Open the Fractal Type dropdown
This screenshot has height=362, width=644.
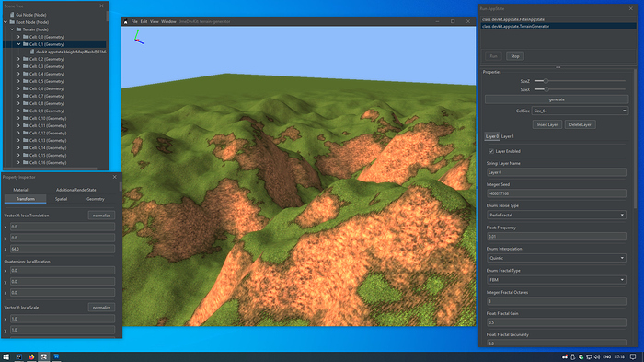coord(556,280)
